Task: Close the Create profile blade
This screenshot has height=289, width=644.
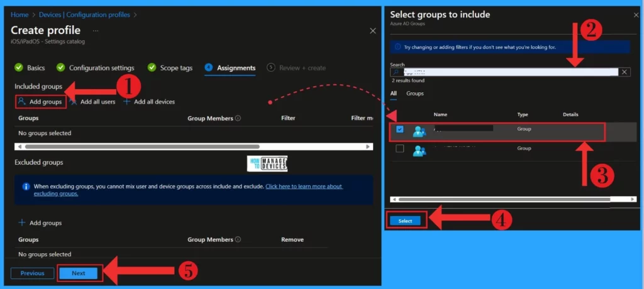Action: [372, 31]
